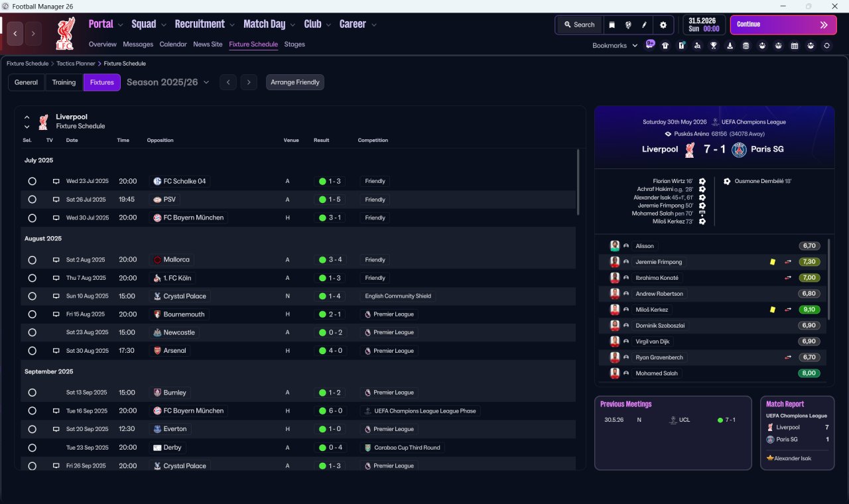The width and height of the screenshot is (849, 504).
Task: Click the Newcastle club badge
Action: [157, 332]
